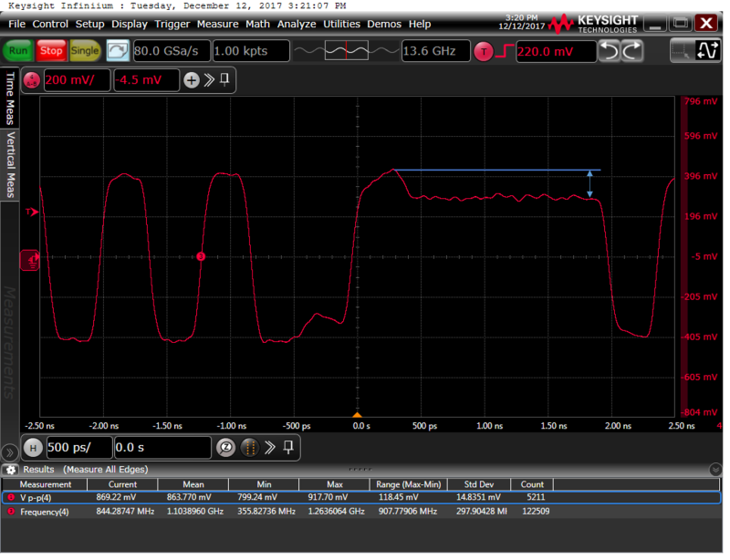Expand more horizontal options chevron
The width and height of the screenshot is (730, 560).
point(269,448)
